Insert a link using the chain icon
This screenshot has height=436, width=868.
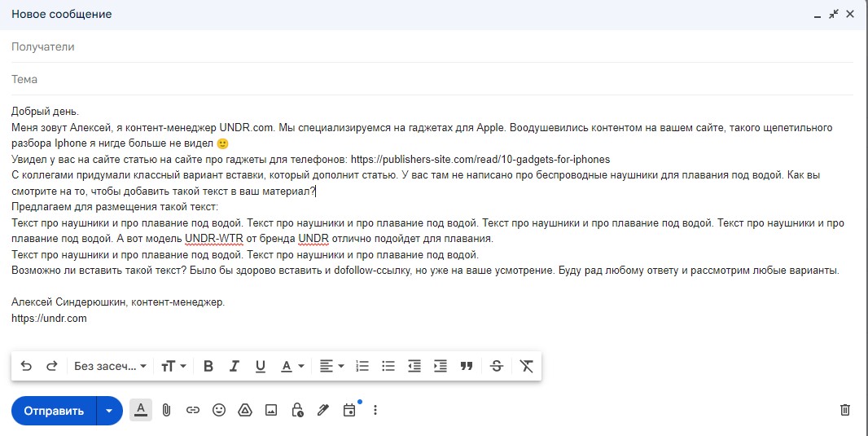193,410
